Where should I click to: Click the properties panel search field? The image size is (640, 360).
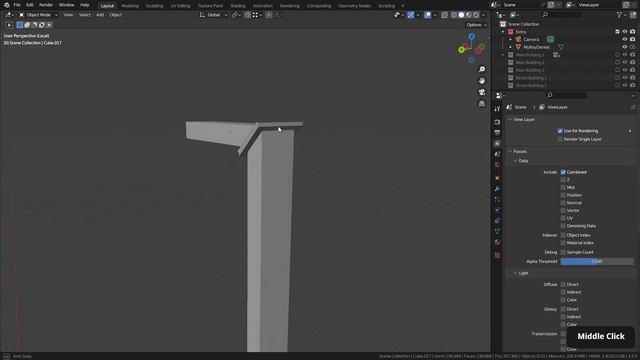(x=567, y=95)
